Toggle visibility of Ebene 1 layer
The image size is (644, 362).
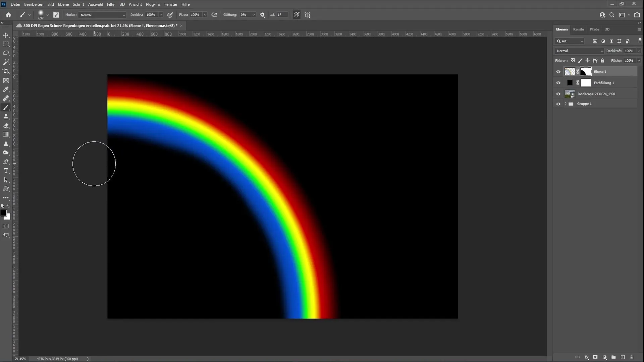pos(558,72)
